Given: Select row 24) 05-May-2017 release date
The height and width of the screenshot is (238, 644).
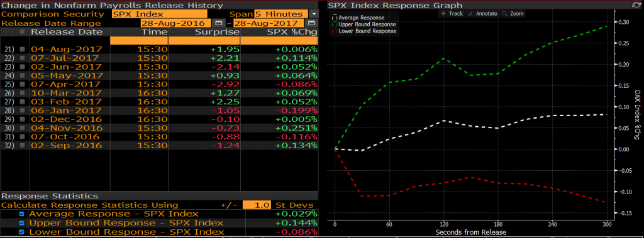Looking at the screenshot, I should tap(67, 75).
